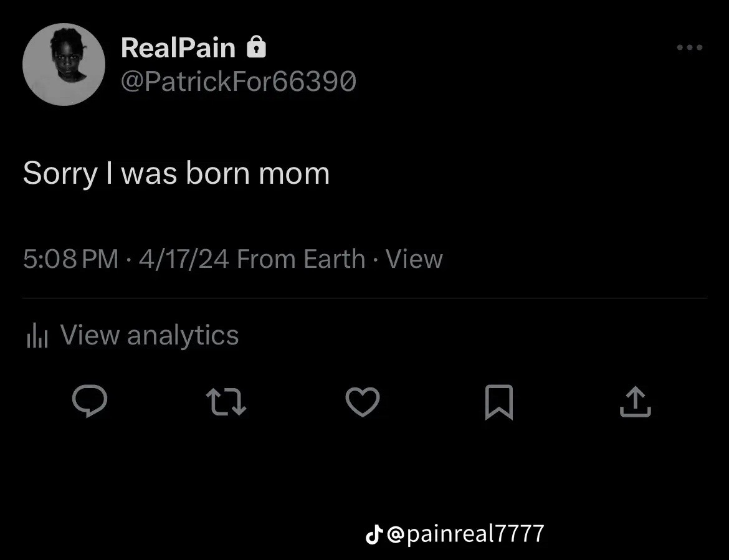Reply to the RealPain tweet
729x560 pixels.
point(90,401)
